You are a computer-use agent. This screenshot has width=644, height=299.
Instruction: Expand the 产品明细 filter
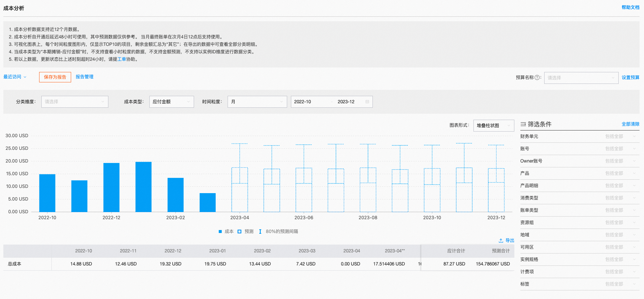[580, 186]
